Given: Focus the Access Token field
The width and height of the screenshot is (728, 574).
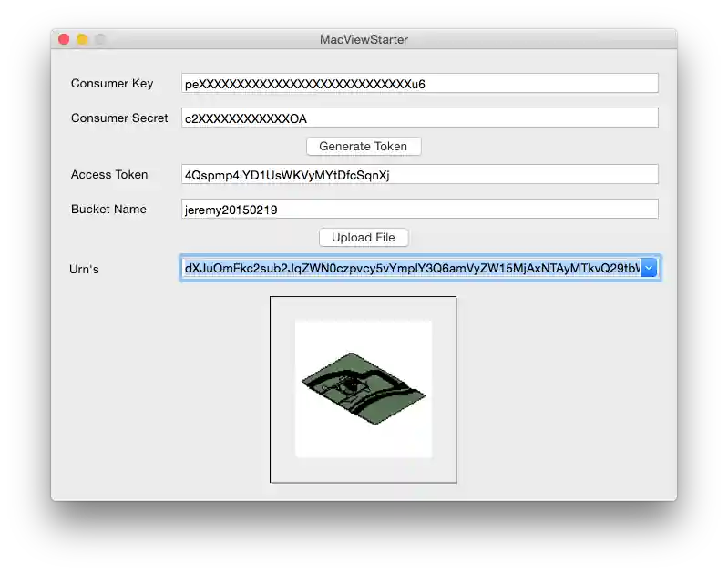Looking at the screenshot, I should pyautogui.click(x=419, y=175).
